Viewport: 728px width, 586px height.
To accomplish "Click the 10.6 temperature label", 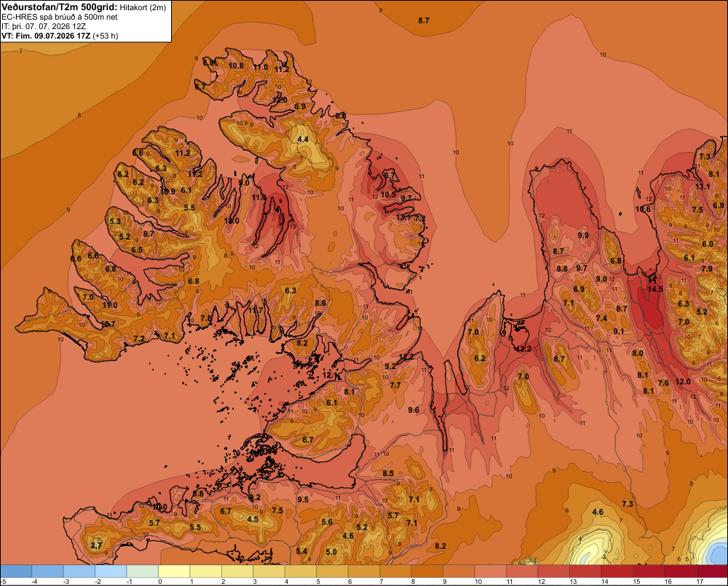I will click(x=643, y=209).
